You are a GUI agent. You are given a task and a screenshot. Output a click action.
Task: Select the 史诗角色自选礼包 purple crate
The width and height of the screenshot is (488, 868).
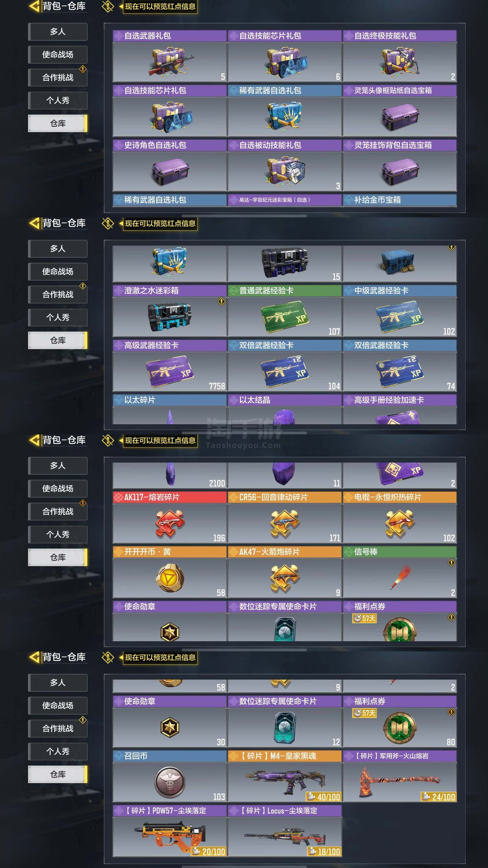170,165
